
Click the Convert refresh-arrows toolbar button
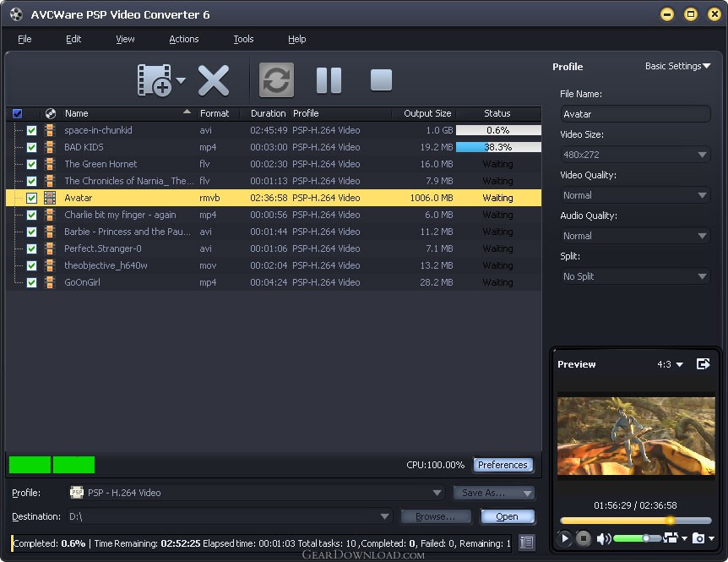pos(276,80)
